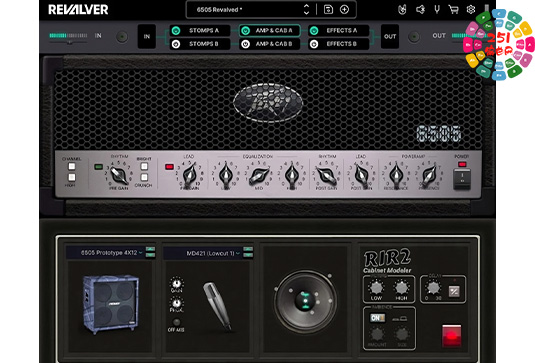Click the OUT routing block
535x363 pixels.
[390, 37]
